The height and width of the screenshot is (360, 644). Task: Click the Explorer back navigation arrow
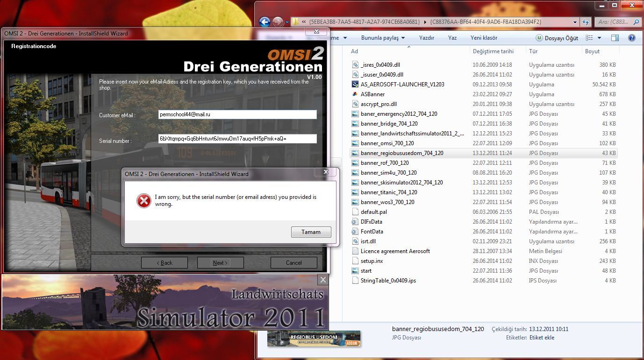pos(265,22)
